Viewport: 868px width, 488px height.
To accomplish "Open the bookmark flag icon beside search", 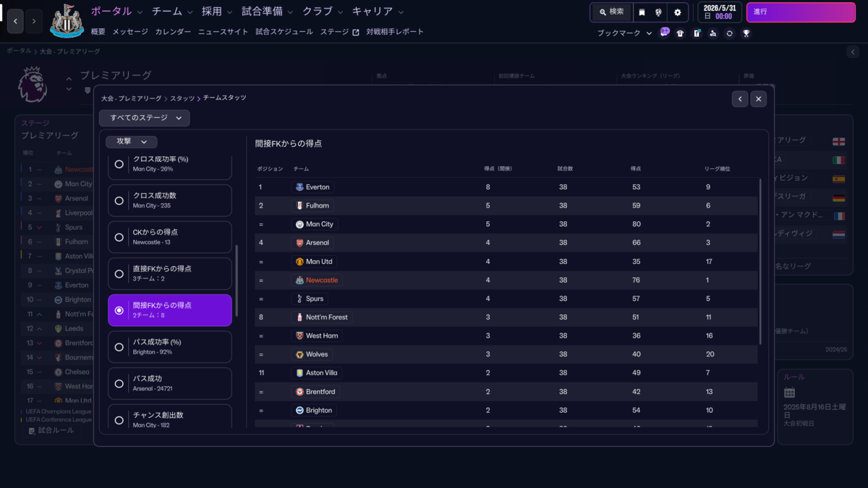I will 642,12.
